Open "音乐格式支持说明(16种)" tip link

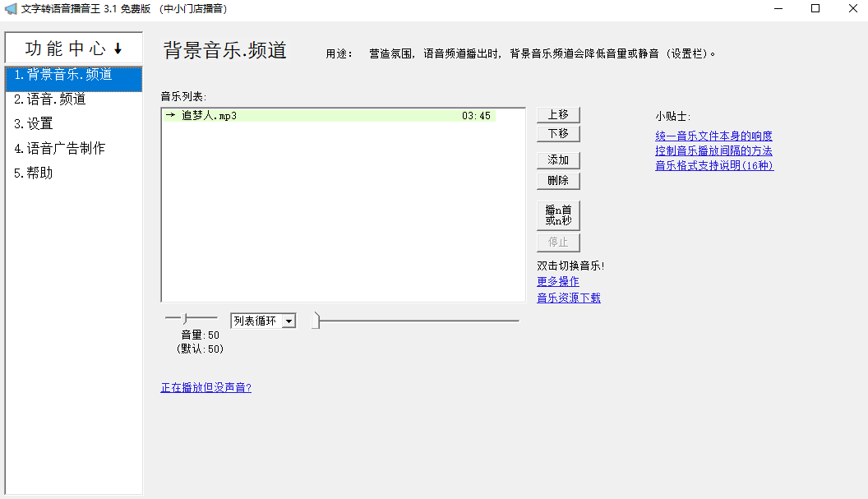pos(713,165)
